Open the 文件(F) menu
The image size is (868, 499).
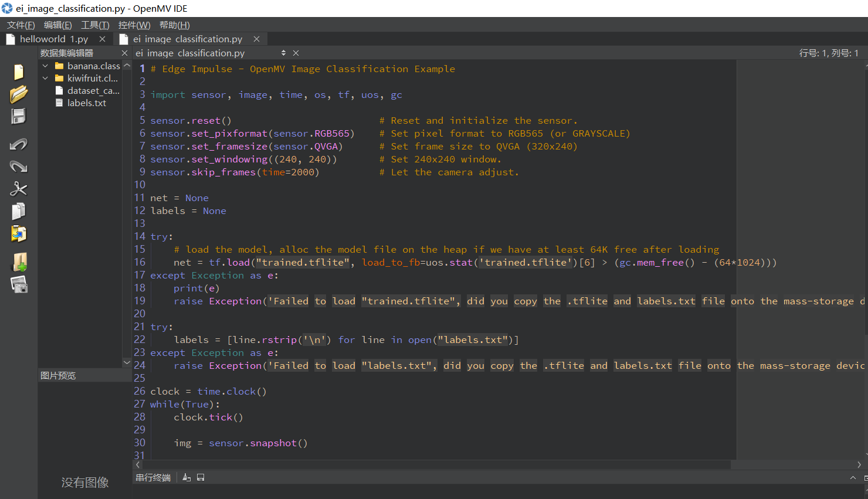click(x=21, y=25)
